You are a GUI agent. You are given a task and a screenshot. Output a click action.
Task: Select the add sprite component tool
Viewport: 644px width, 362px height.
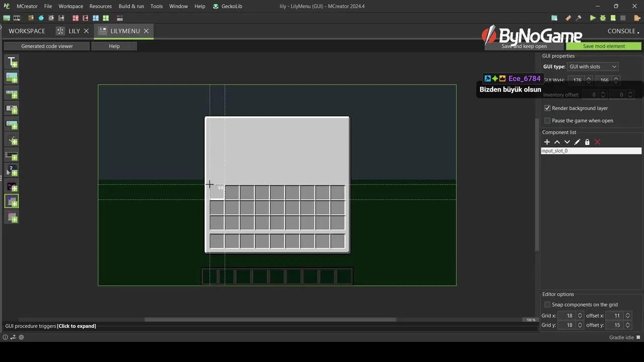[12, 93]
